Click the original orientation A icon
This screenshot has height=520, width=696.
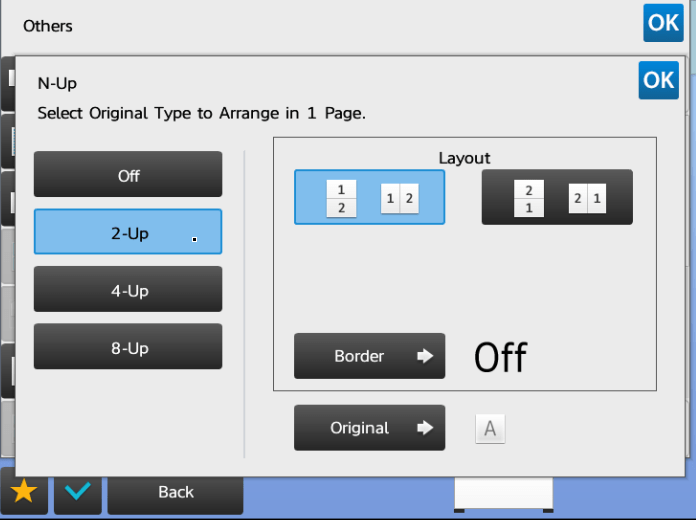[x=490, y=429]
